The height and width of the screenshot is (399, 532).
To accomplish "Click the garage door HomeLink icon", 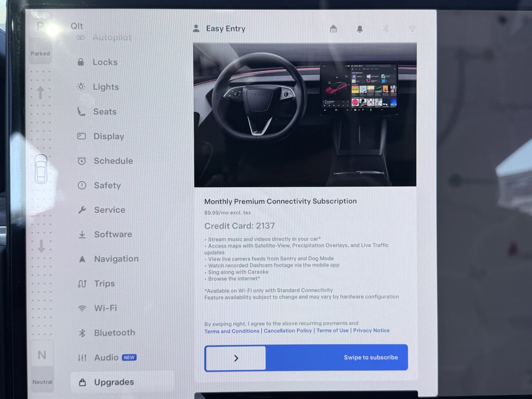I will (x=333, y=29).
